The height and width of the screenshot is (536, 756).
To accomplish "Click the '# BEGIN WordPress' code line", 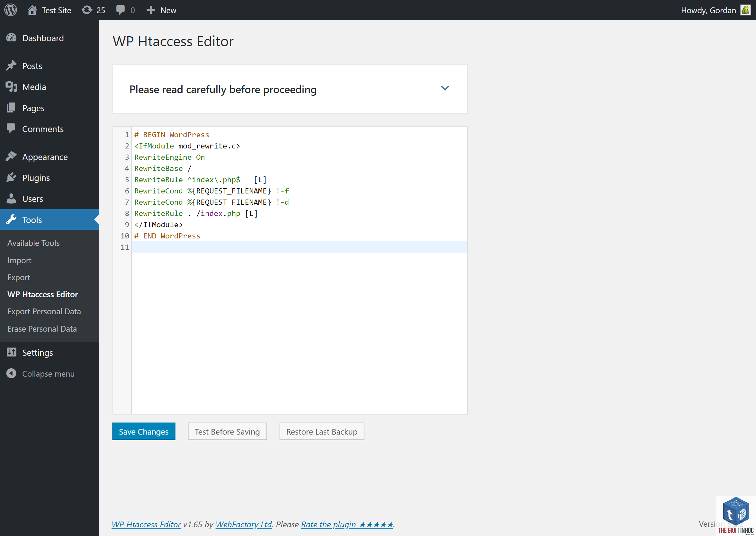I will (172, 135).
